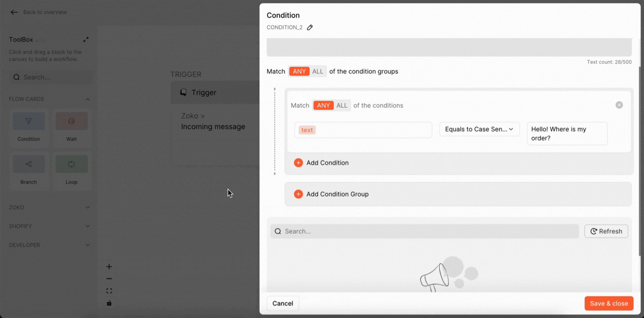Click the Cancel button
Image resolution: width=644 pixels, height=318 pixels.
click(x=283, y=303)
